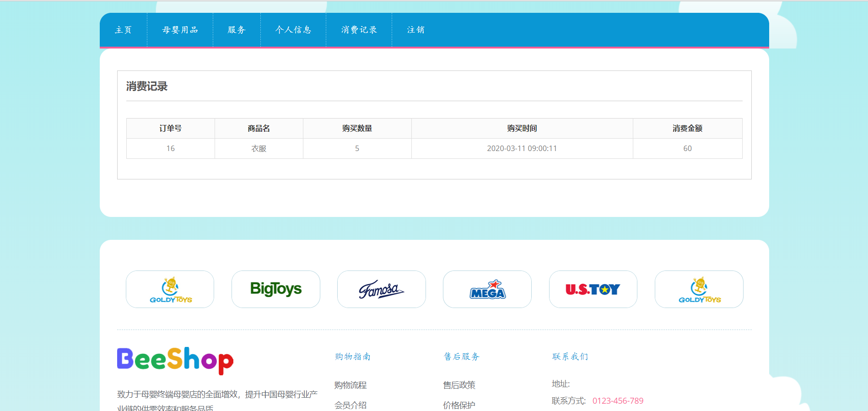The height and width of the screenshot is (411, 868).
Task: Click phone number 0123-456-789
Action: (618, 401)
